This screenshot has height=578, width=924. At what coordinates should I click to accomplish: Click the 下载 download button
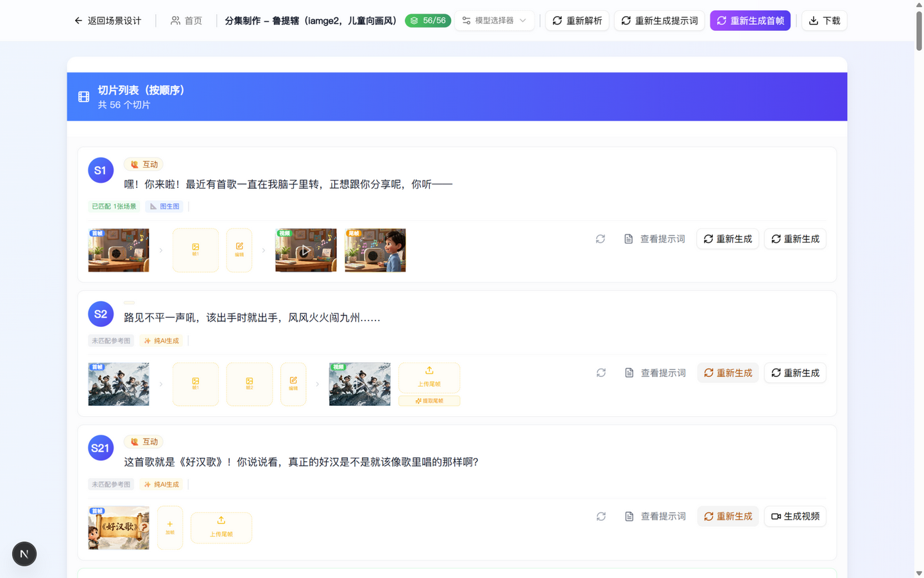[825, 21]
